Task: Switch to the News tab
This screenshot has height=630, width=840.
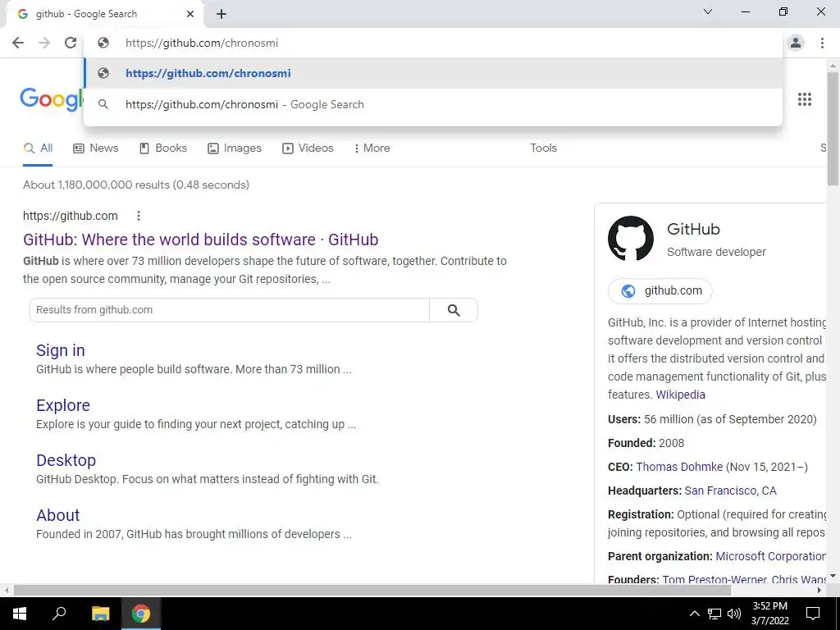Action: coord(95,148)
